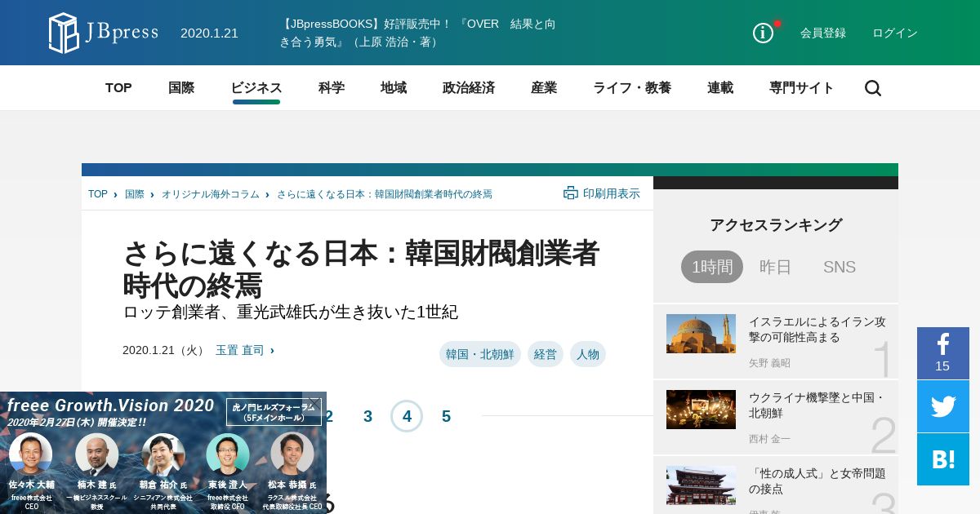
Task: Click オリジナル海外コラム breadcrumb link
Action: click(211, 194)
